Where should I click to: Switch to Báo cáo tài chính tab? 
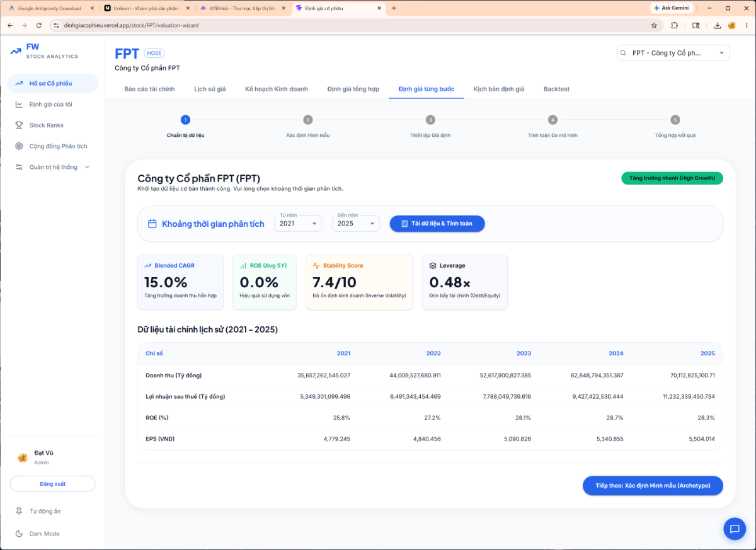[x=150, y=89]
